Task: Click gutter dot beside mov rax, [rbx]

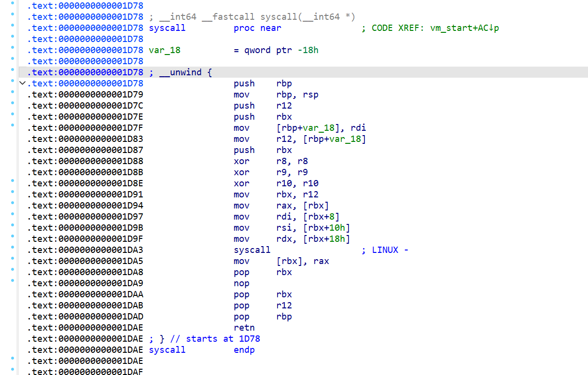Action: 12,203
